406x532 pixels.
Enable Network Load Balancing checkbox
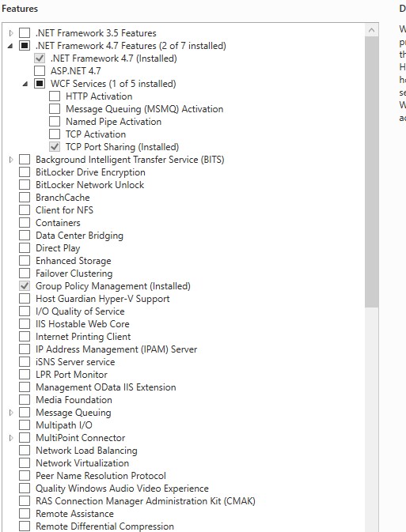pos(25,451)
